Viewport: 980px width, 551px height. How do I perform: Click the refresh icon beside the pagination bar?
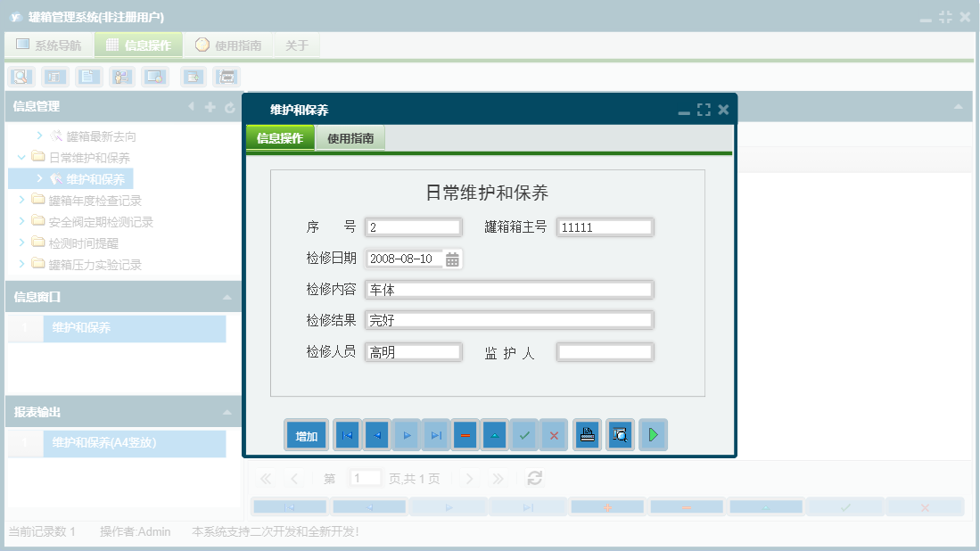[533, 478]
